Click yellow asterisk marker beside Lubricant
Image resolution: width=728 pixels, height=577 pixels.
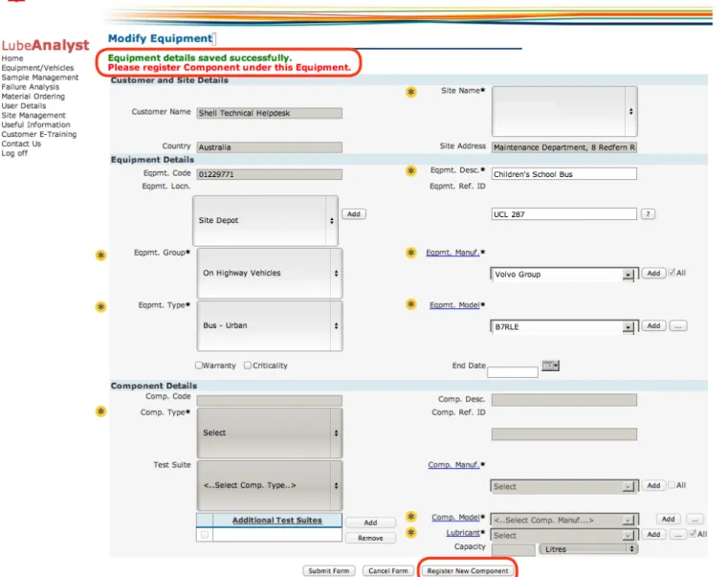click(x=411, y=532)
